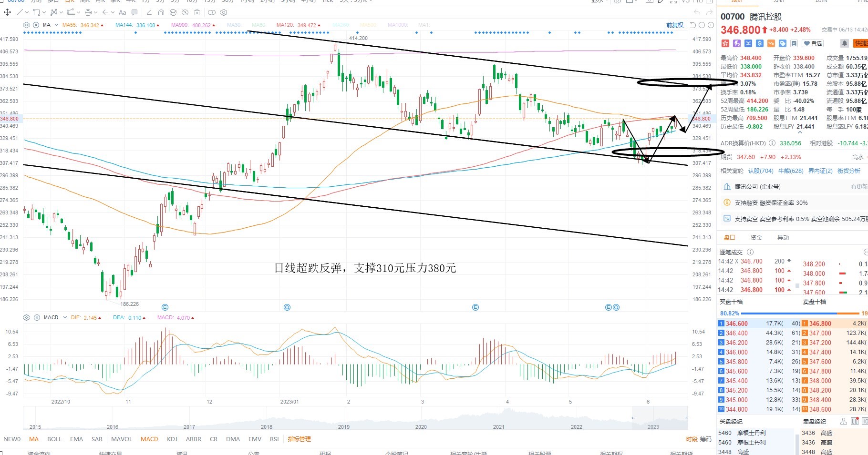Expand the arrow tool dropdown chevron

(112, 12)
